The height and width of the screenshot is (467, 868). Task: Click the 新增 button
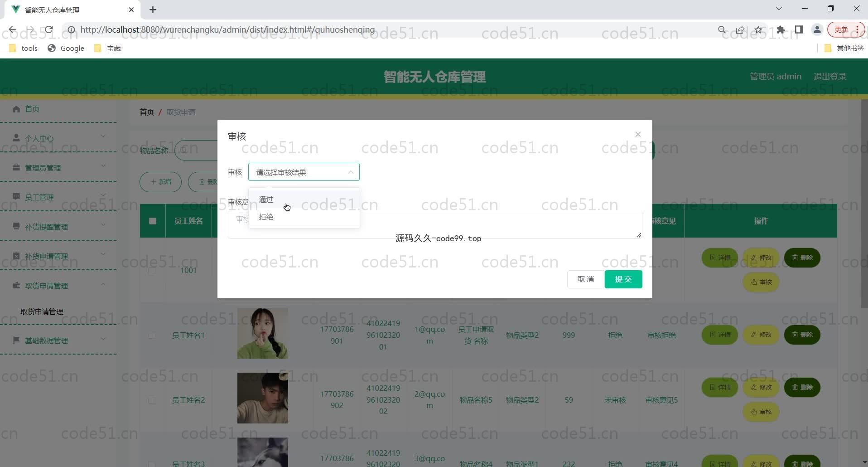[x=160, y=182]
